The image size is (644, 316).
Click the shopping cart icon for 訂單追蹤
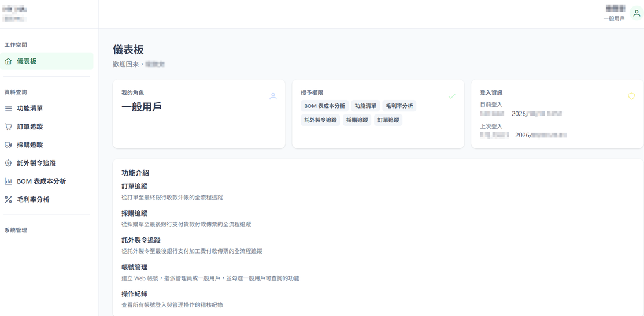point(8,127)
